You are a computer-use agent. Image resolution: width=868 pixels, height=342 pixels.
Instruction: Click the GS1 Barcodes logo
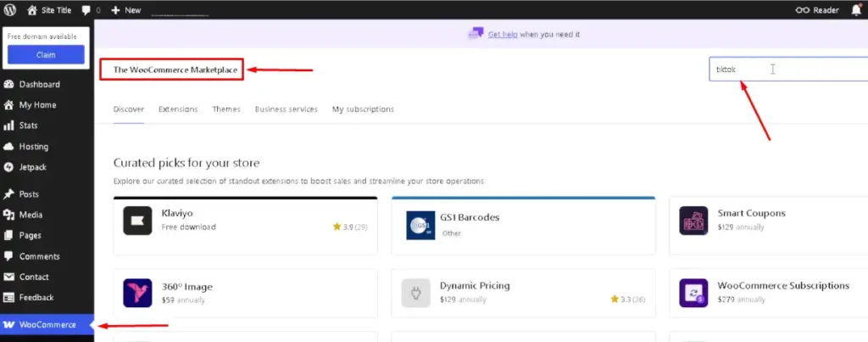tap(420, 225)
